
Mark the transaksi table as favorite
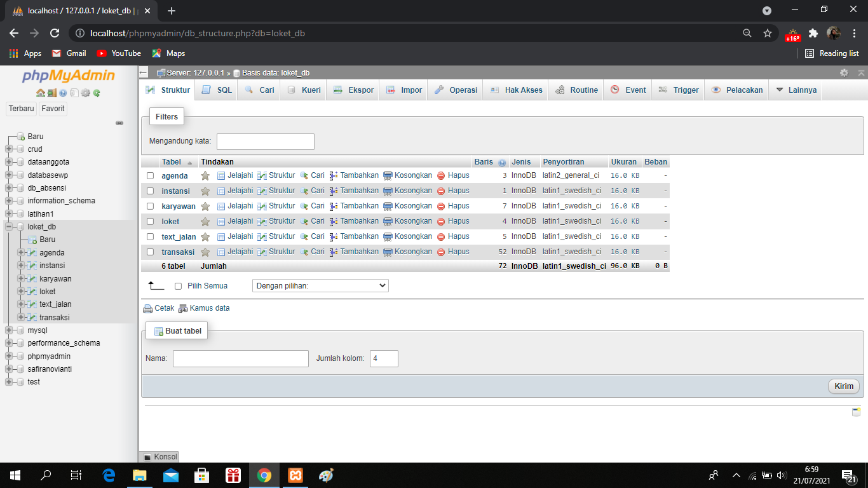coord(205,252)
